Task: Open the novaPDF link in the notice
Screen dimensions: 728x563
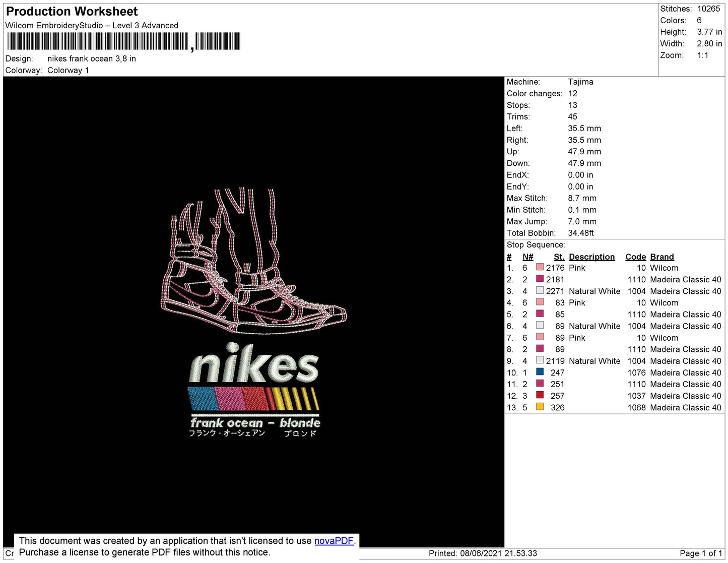Action: [334, 541]
